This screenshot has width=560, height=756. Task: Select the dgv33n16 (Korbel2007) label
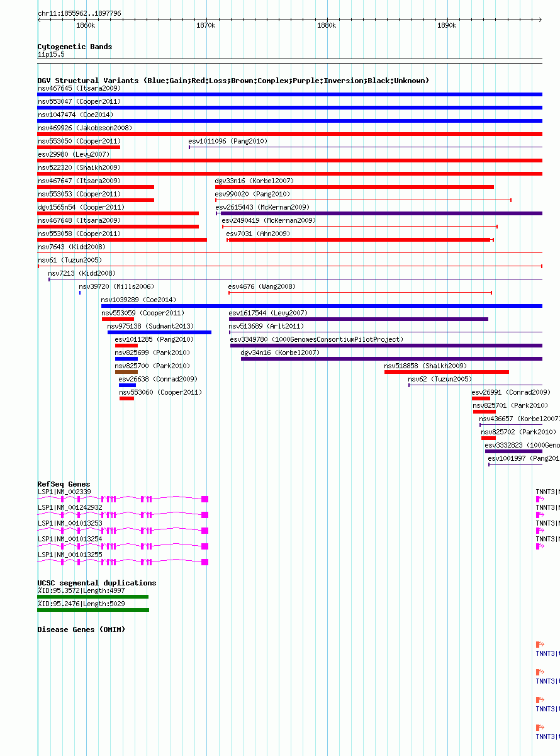pos(254,181)
